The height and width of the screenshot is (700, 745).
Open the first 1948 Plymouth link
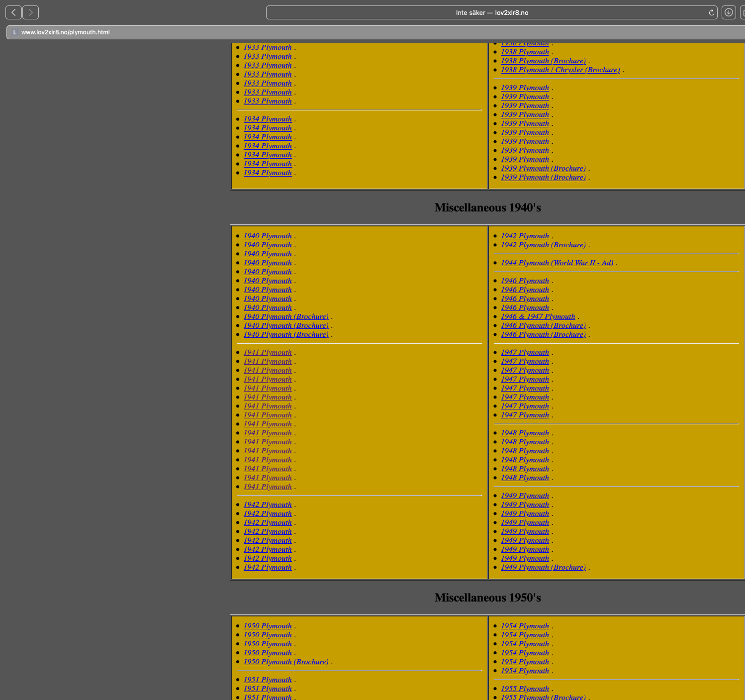(x=525, y=433)
